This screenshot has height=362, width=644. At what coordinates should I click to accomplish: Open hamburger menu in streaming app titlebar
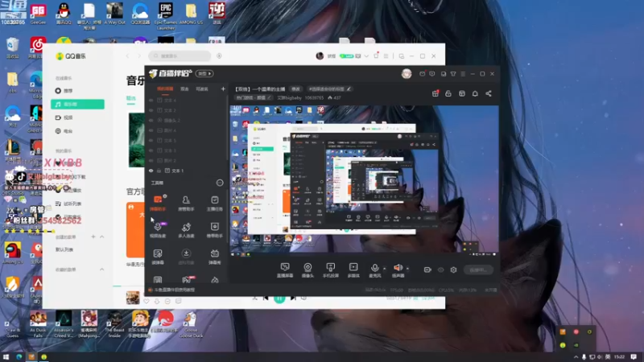(463, 74)
